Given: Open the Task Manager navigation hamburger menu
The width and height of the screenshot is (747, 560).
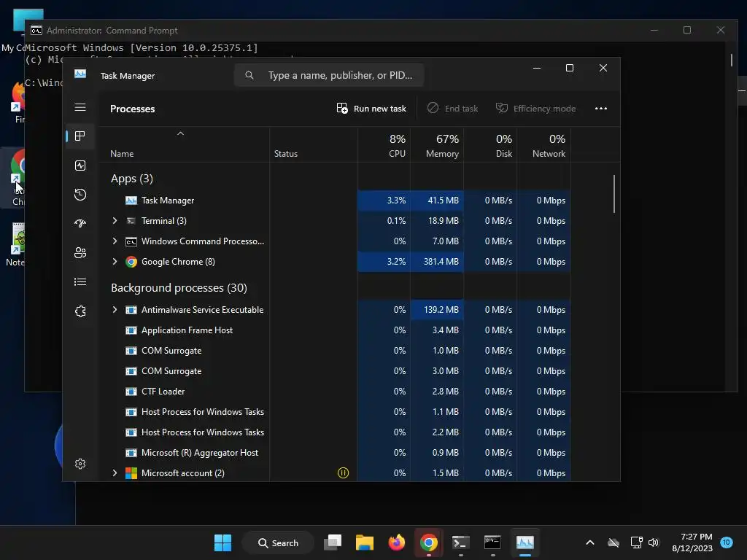Looking at the screenshot, I should tap(80, 108).
